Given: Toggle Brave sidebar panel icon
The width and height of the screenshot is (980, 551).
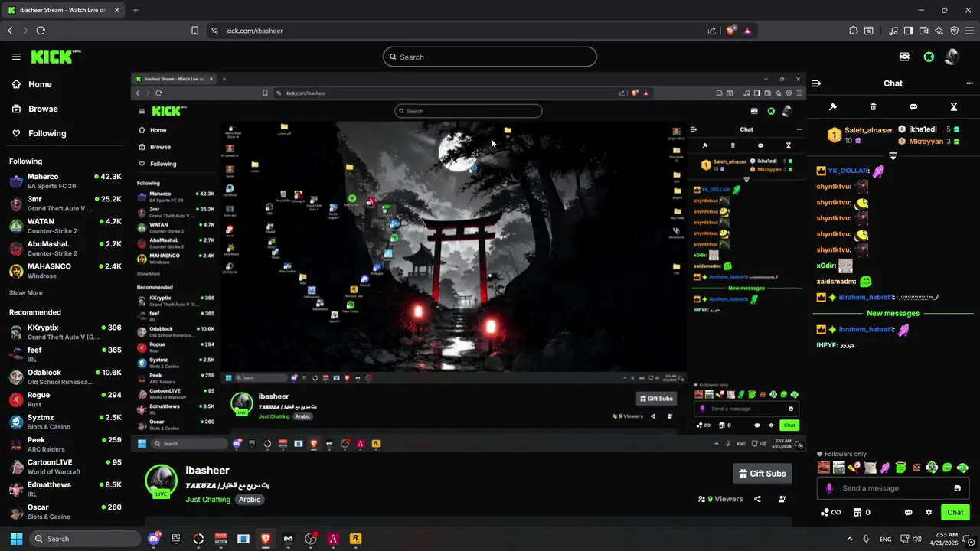Looking at the screenshot, I should point(908,31).
